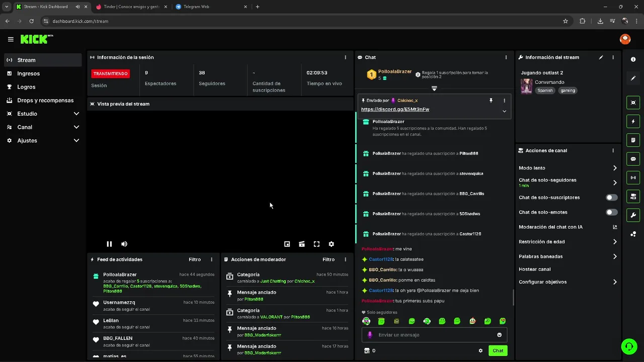Viewport: 644px width, 362px height.
Task: Open emoji picker in chat input
Action: point(500,335)
